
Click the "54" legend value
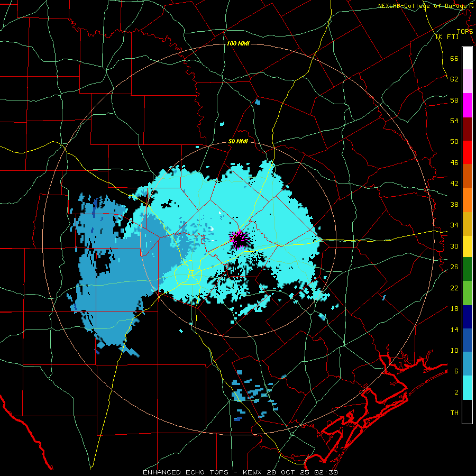tap(454, 121)
